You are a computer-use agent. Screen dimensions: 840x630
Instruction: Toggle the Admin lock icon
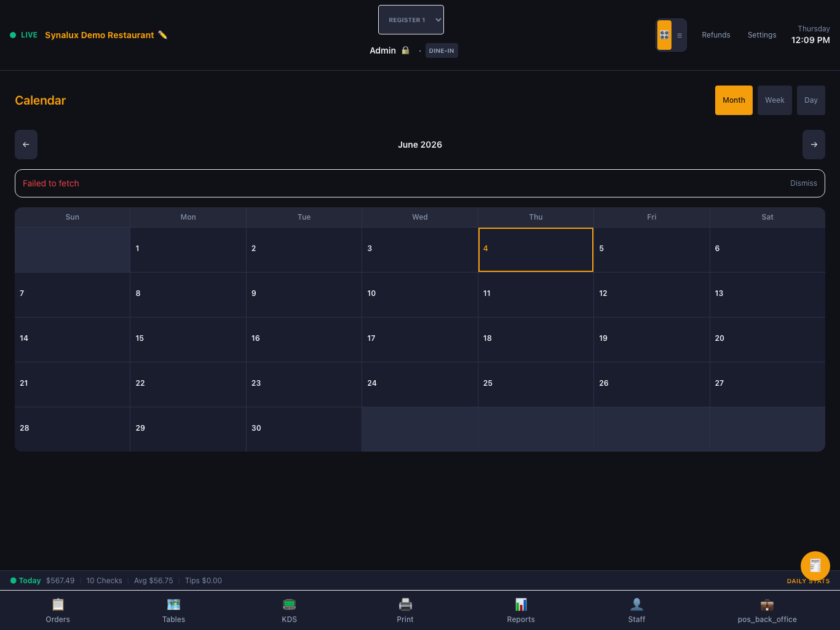pyautogui.click(x=405, y=50)
